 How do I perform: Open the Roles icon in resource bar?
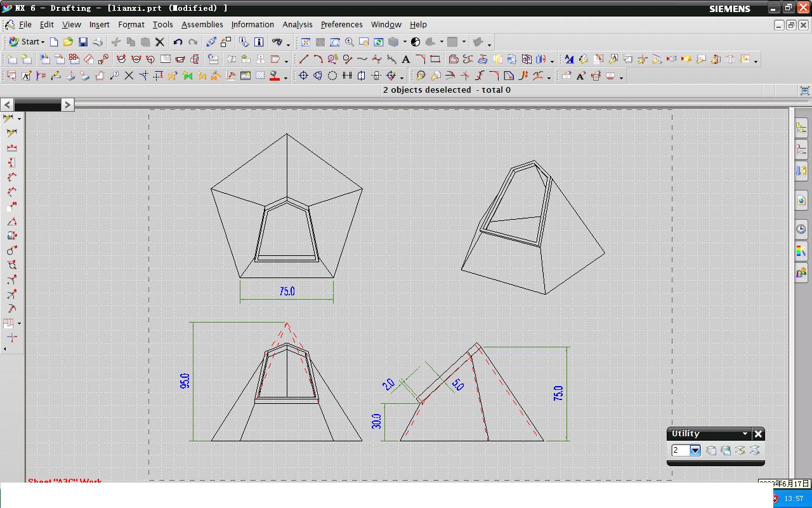[x=801, y=273]
